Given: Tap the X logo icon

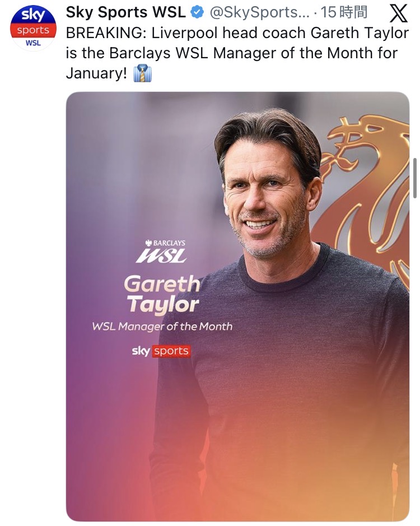Looking at the screenshot, I should click(398, 13).
